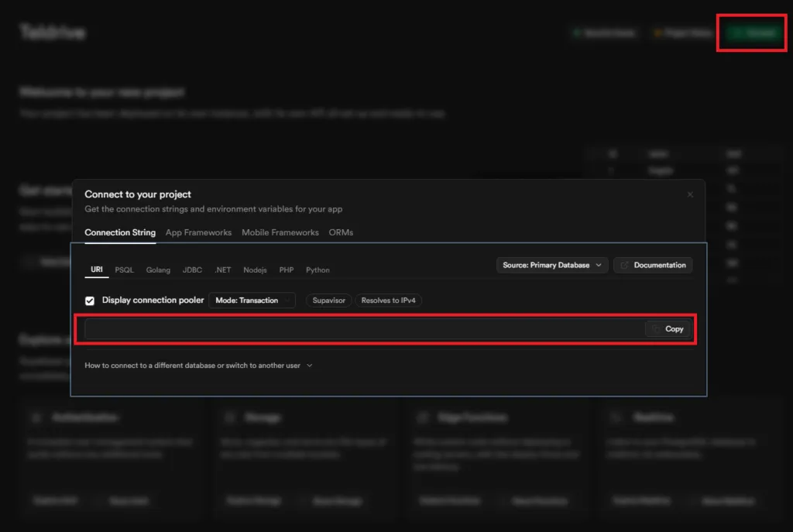This screenshot has height=532, width=793.
Task: Choose the .NET connection format
Action: point(223,270)
